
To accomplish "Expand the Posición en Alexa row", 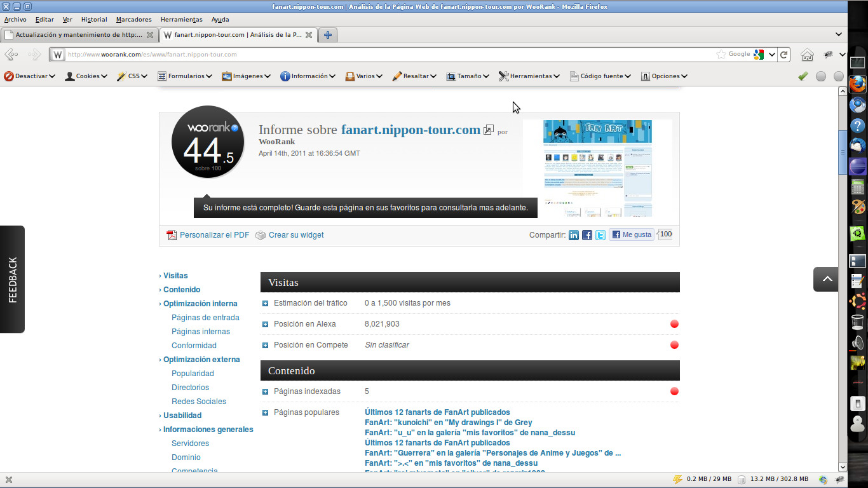I will 266,325.
